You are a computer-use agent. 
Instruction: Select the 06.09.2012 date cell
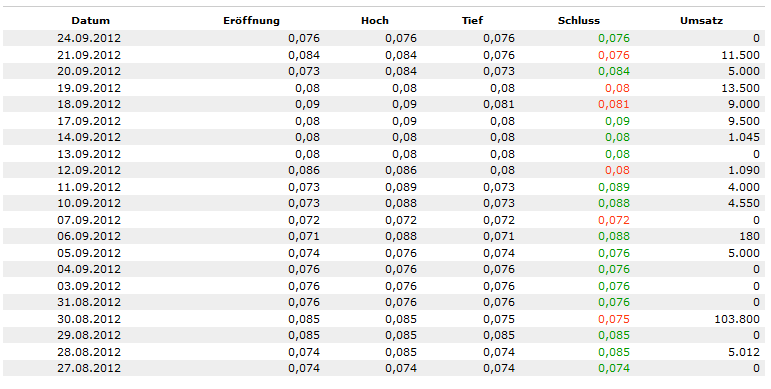click(x=89, y=237)
